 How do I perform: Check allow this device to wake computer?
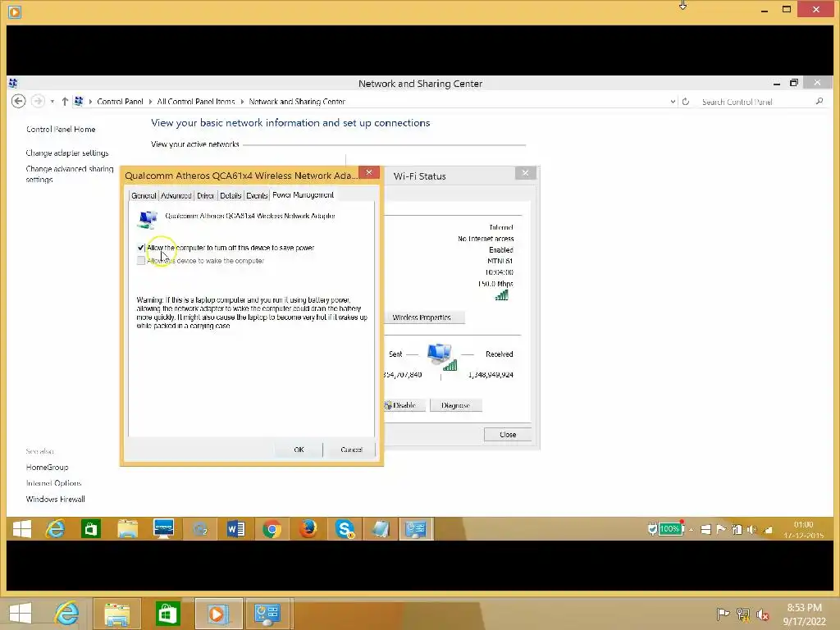click(x=141, y=261)
